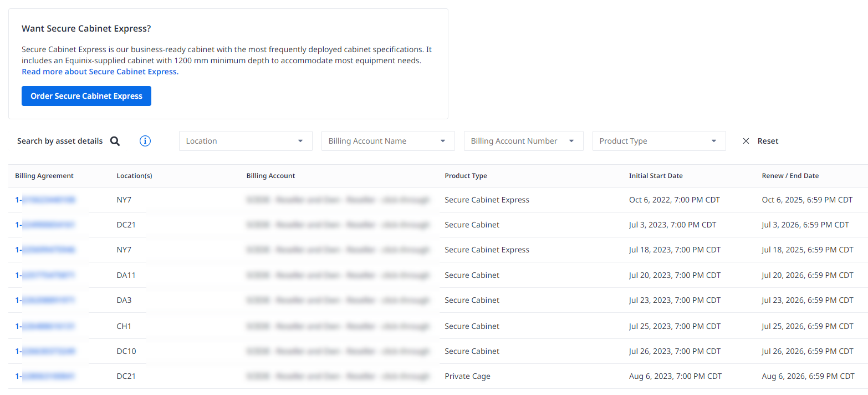Click Secure Cabinet cell in DA3 row

[x=472, y=300]
